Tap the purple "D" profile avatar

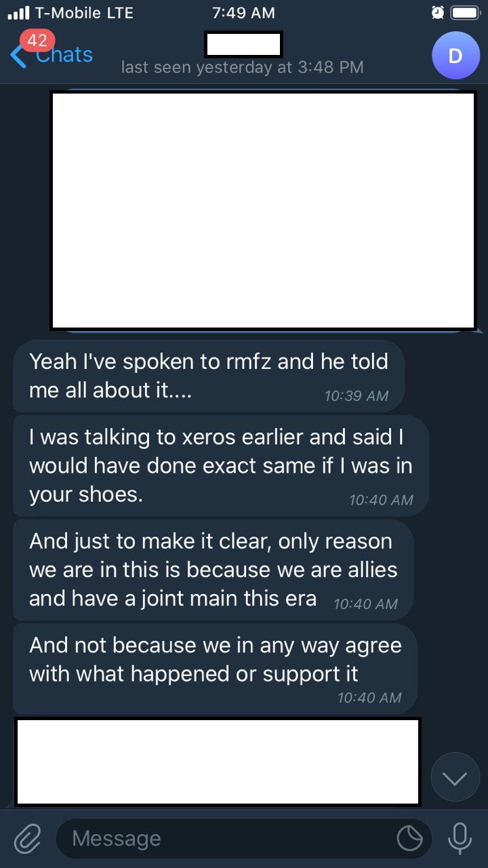pos(455,56)
